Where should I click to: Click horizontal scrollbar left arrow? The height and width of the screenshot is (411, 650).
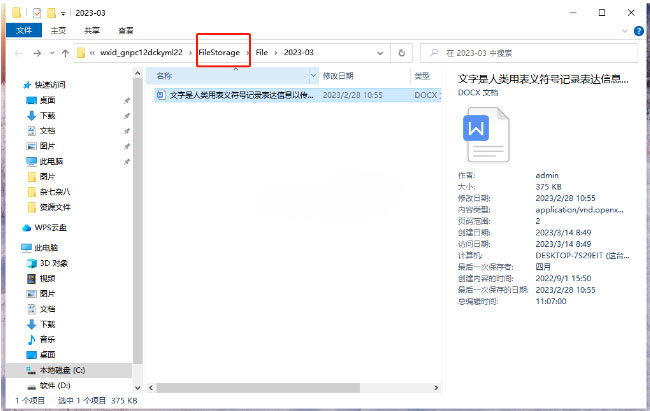coord(151,388)
